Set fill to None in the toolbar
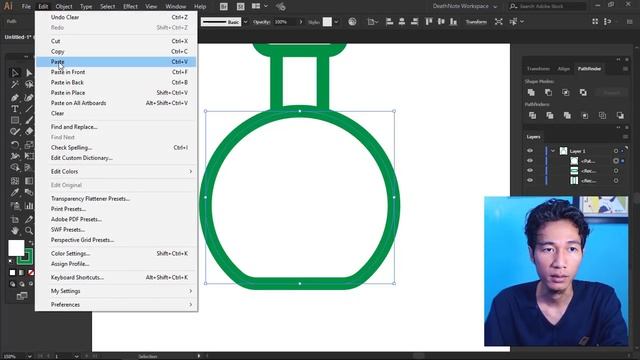Screen dimensions: 640x360 click(x=31, y=273)
